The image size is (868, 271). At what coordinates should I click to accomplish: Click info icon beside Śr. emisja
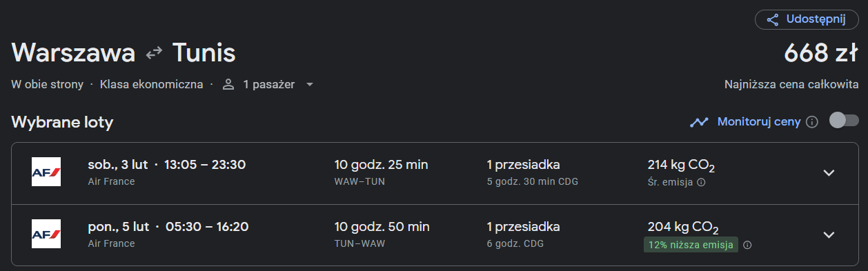(701, 183)
